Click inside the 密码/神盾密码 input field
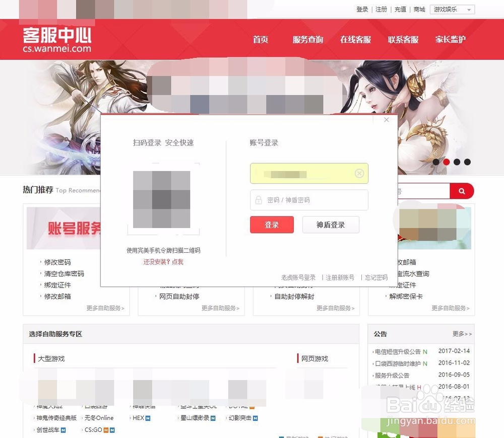The width and height of the screenshot is (504, 438). click(302, 200)
